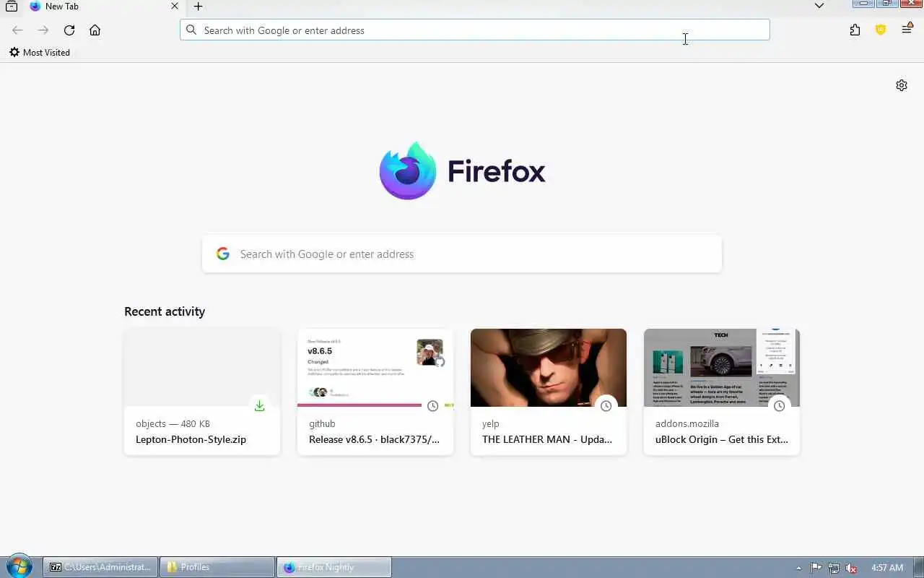The width and height of the screenshot is (924, 578).
Task: Go forward one page
Action: (43, 30)
